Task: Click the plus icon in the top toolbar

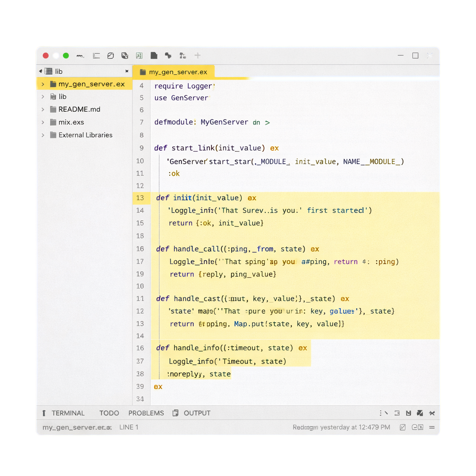Action: point(198,55)
